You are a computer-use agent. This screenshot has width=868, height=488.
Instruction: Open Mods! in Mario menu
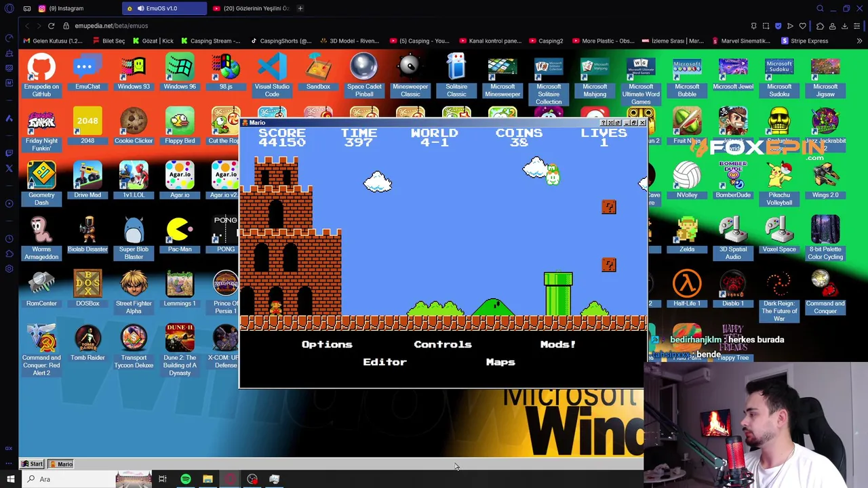[557, 344]
